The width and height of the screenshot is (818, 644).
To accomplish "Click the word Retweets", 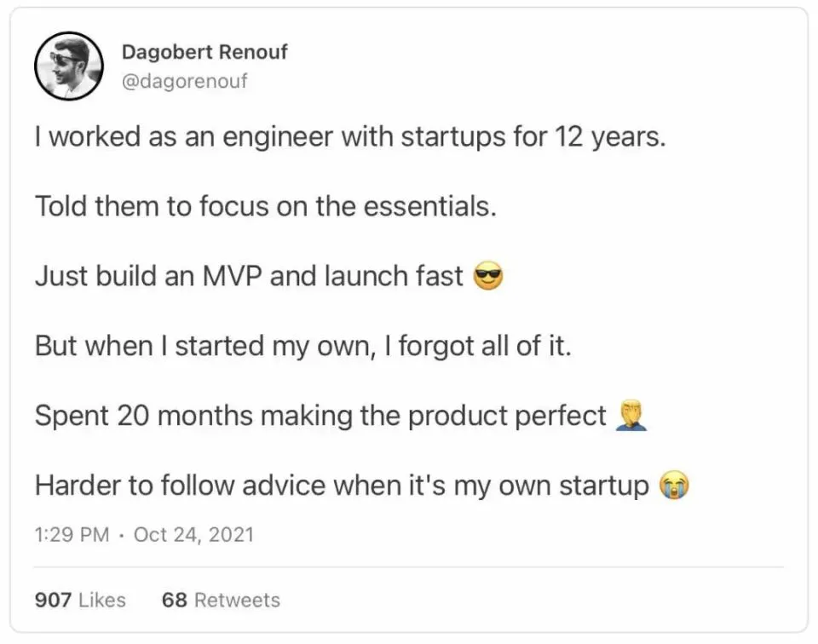I will click(x=237, y=600).
